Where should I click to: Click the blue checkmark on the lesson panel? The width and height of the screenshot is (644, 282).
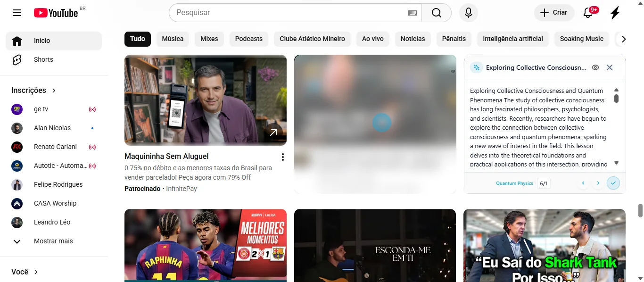pyautogui.click(x=613, y=183)
